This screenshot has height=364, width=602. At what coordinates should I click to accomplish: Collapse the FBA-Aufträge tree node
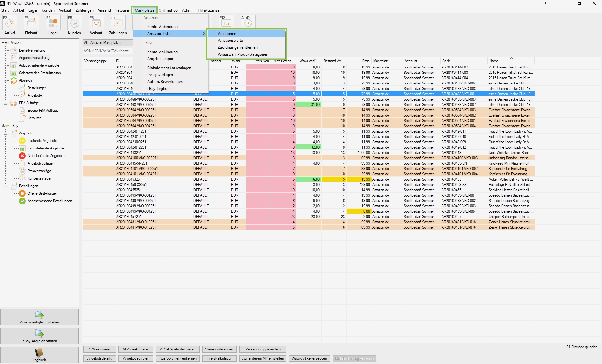tap(5, 103)
